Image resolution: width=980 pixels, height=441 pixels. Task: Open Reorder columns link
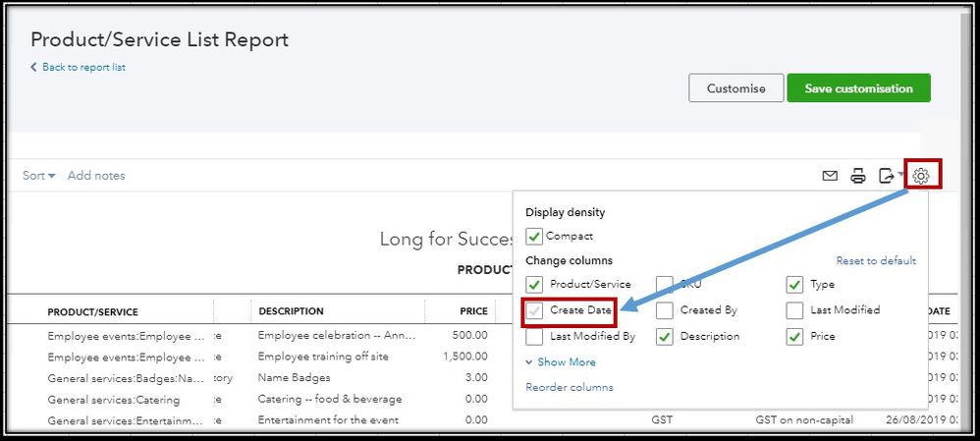click(x=570, y=387)
